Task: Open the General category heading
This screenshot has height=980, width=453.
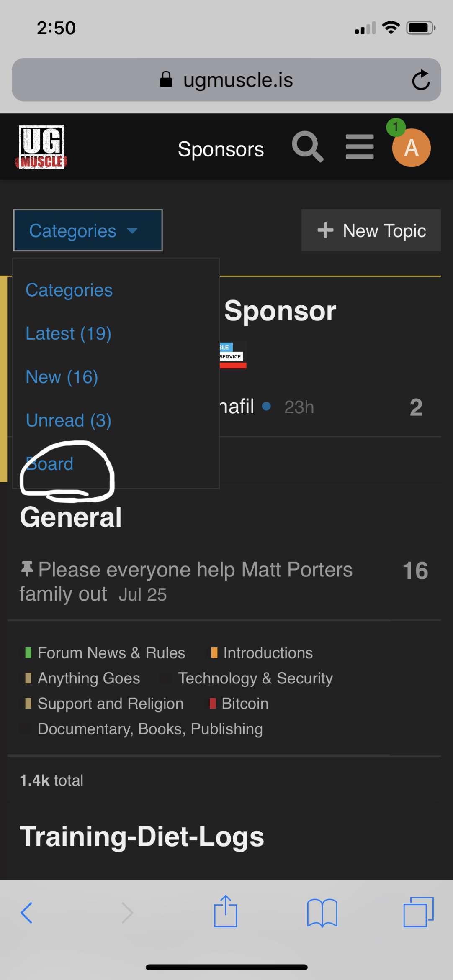Action: click(71, 517)
